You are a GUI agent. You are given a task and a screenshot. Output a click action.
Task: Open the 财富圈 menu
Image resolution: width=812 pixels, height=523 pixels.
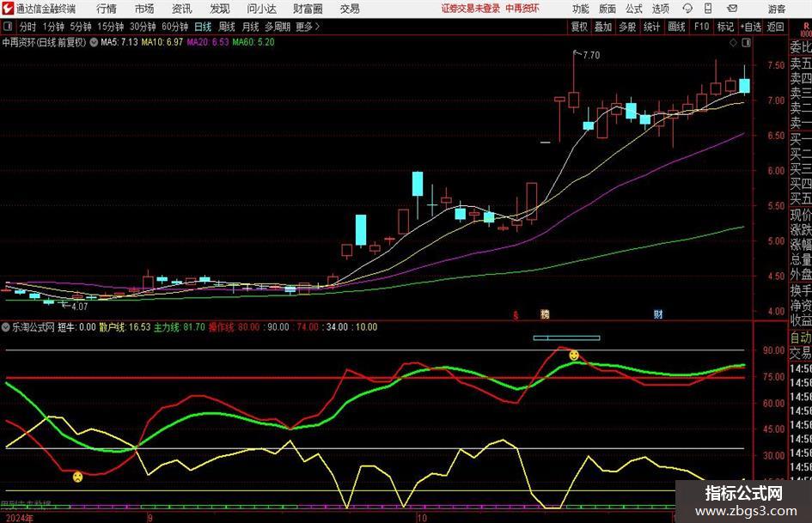[x=308, y=9]
